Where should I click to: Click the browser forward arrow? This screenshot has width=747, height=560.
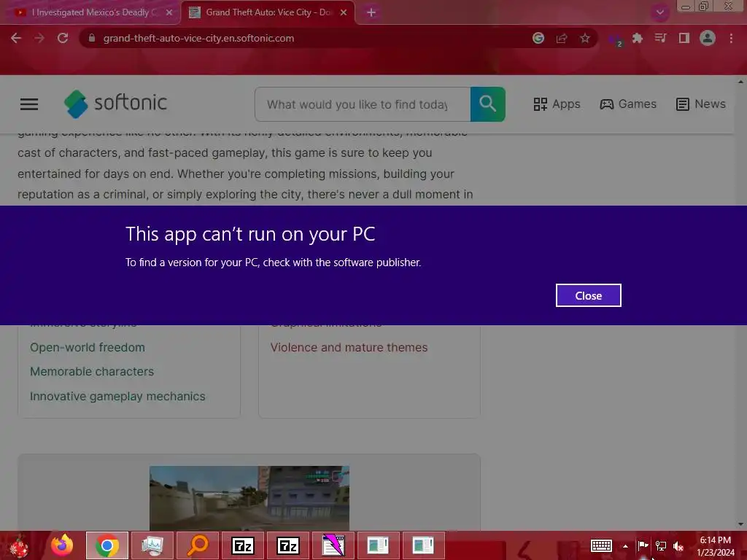pyautogui.click(x=39, y=38)
